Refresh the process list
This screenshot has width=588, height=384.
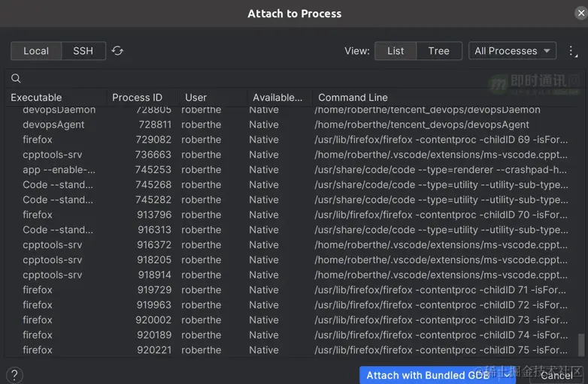tap(117, 51)
